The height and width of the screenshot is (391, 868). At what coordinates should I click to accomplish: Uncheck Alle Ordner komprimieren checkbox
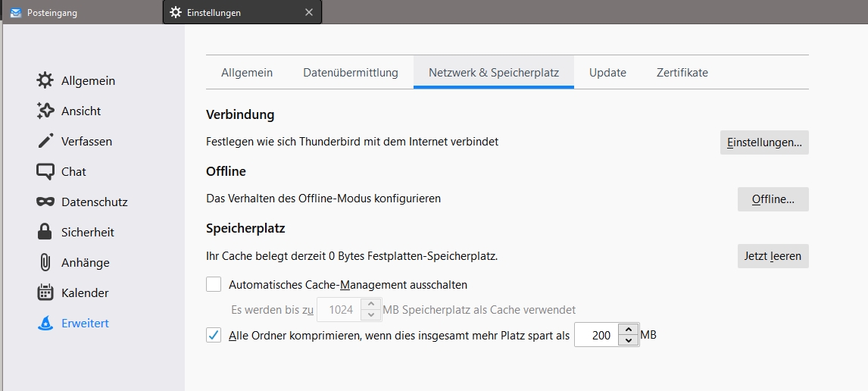point(214,335)
